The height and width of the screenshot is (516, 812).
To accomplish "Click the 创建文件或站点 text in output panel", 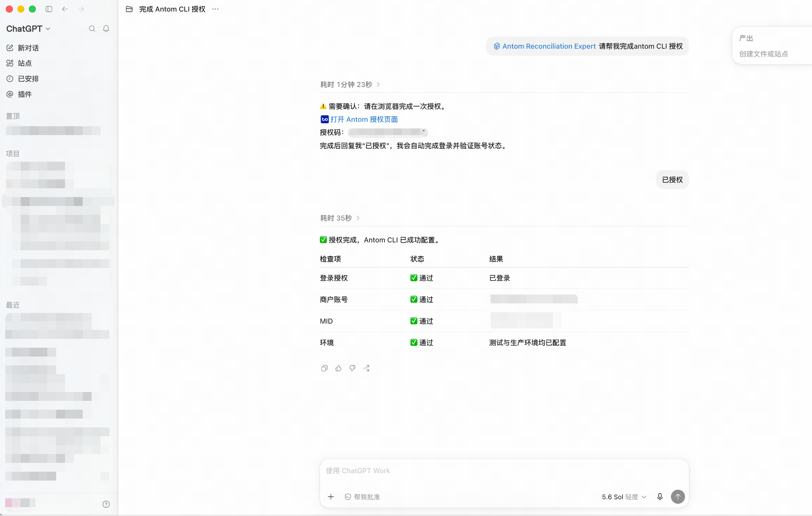I will (x=764, y=54).
